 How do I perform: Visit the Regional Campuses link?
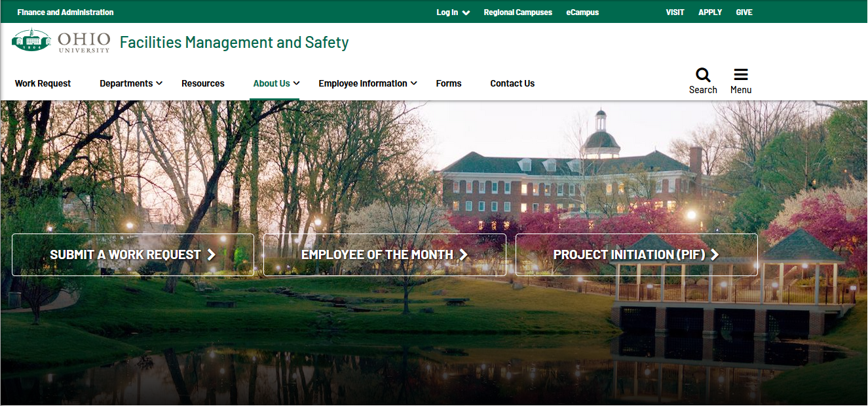pyautogui.click(x=518, y=12)
